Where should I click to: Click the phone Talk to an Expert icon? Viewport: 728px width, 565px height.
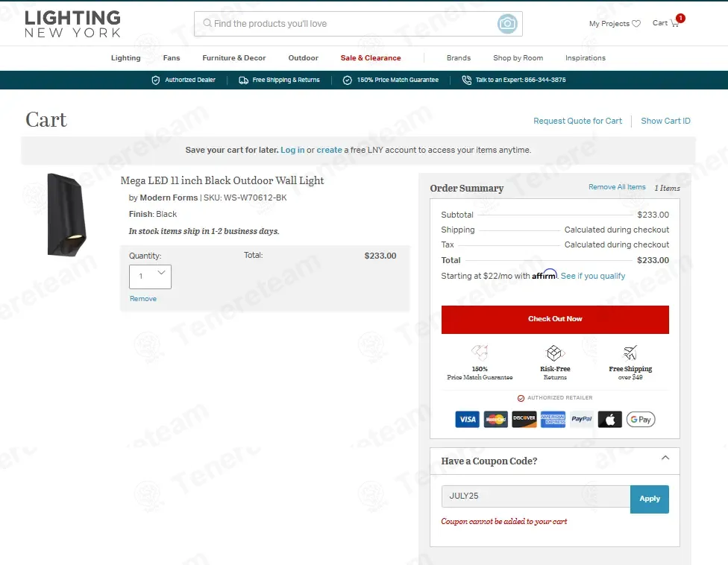pos(467,81)
